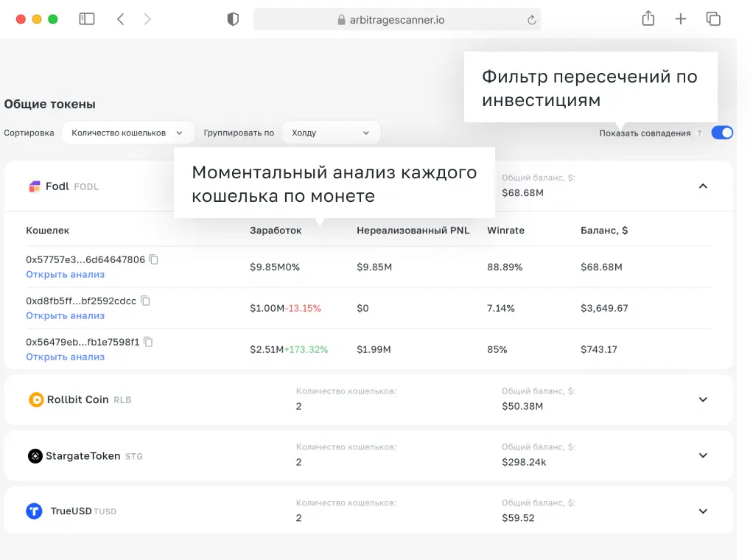Image resolution: width=753 pixels, height=560 pixels.
Task: Click the Winrate column header
Action: point(505,230)
